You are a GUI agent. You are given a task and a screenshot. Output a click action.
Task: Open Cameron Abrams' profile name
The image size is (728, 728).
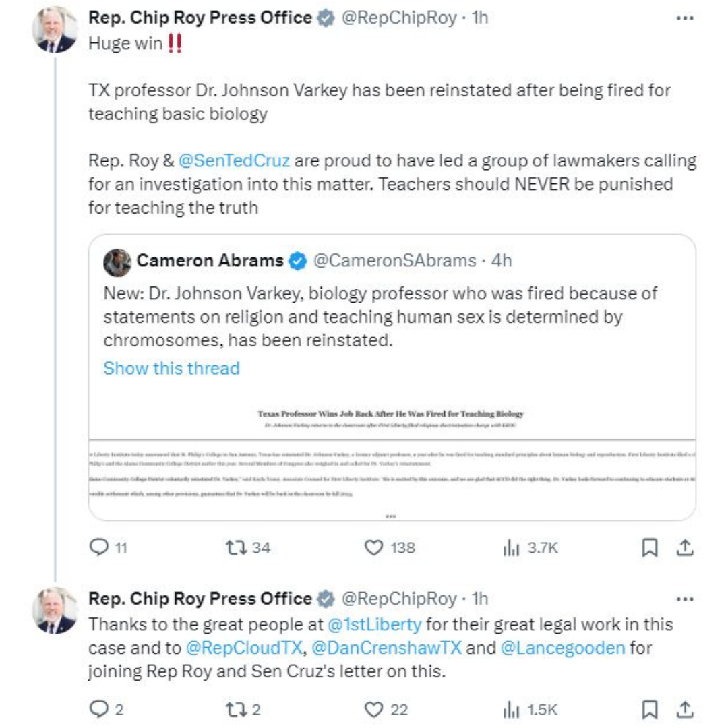click(x=212, y=261)
